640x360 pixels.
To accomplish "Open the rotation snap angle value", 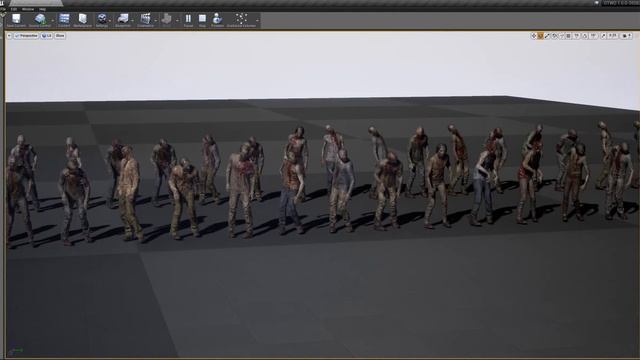I will pos(593,36).
